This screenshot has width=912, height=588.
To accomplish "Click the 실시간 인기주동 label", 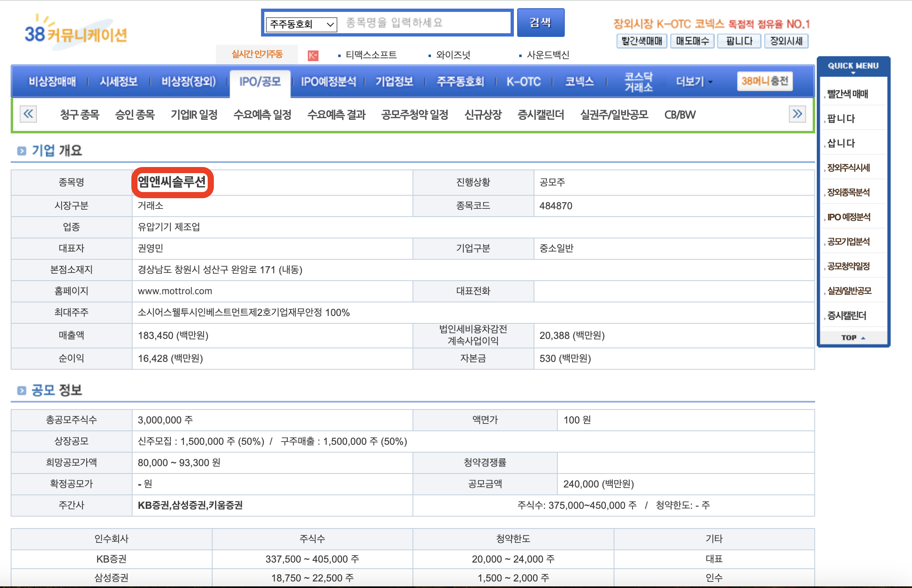I will [257, 54].
